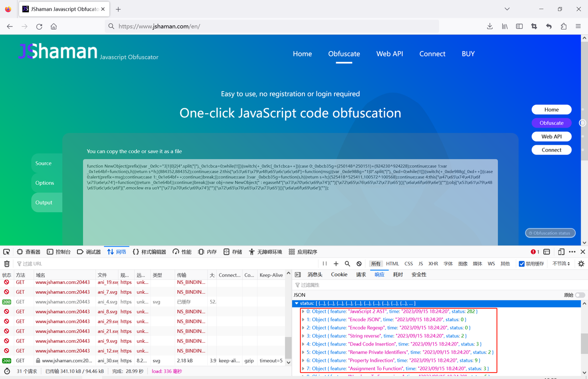Filter requests by HTML type
The height and width of the screenshot is (379, 588).
tap(392, 264)
